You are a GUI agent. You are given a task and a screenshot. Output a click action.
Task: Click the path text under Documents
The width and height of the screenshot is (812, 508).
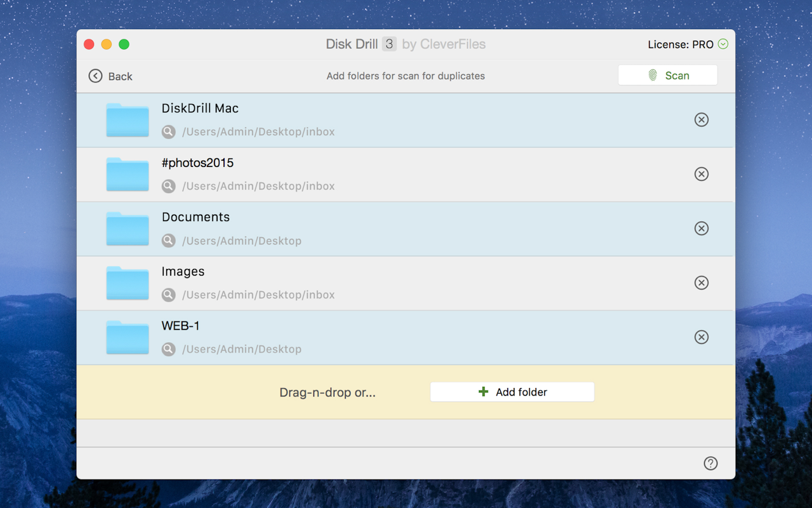pos(242,241)
